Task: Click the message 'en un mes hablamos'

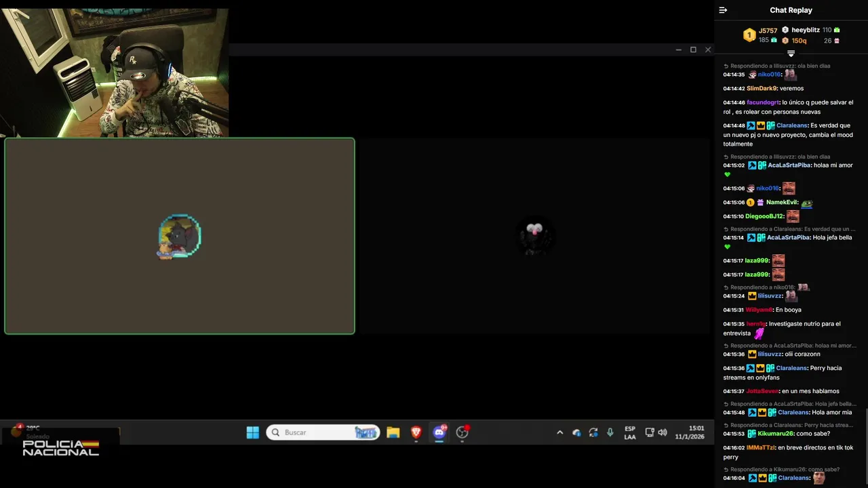Action: point(810,392)
